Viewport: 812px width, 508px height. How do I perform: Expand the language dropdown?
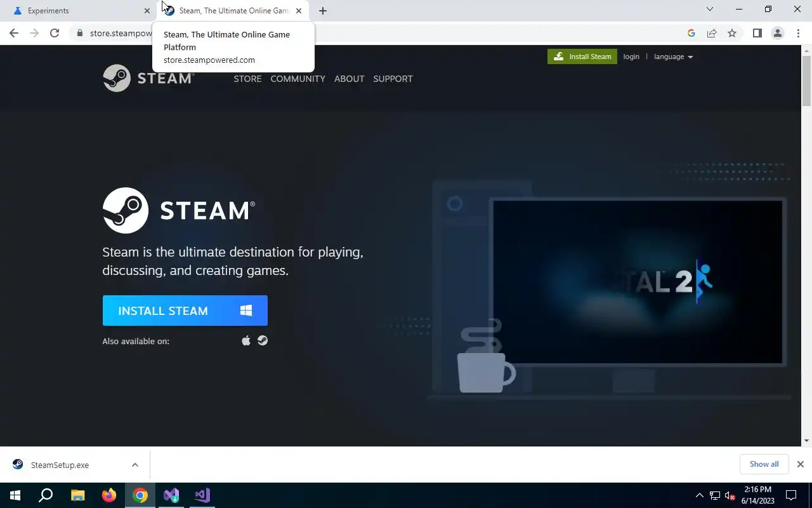point(673,57)
